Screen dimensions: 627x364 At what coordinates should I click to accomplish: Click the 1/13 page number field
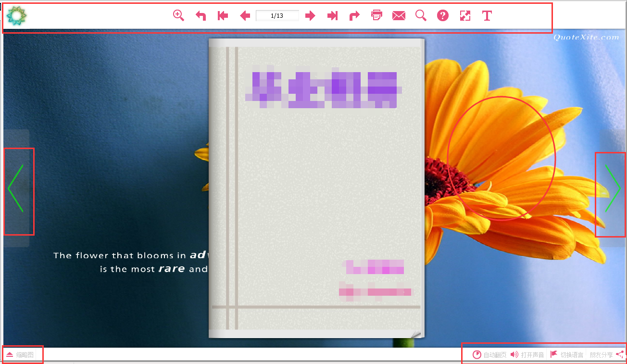277,16
